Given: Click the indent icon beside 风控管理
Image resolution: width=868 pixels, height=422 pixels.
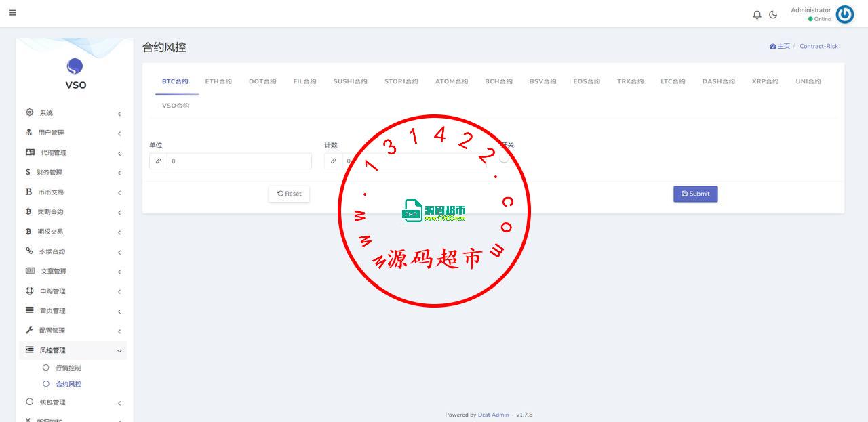Looking at the screenshot, I should 29,350.
